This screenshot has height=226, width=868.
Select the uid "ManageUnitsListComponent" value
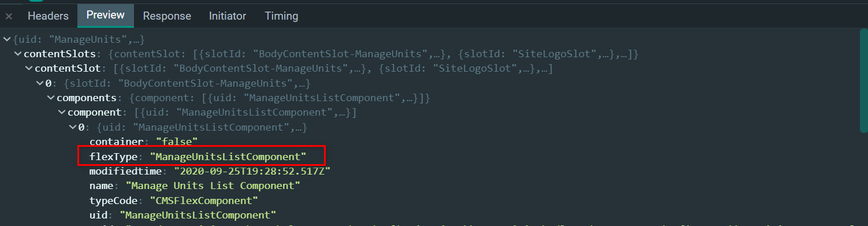[x=198, y=215]
